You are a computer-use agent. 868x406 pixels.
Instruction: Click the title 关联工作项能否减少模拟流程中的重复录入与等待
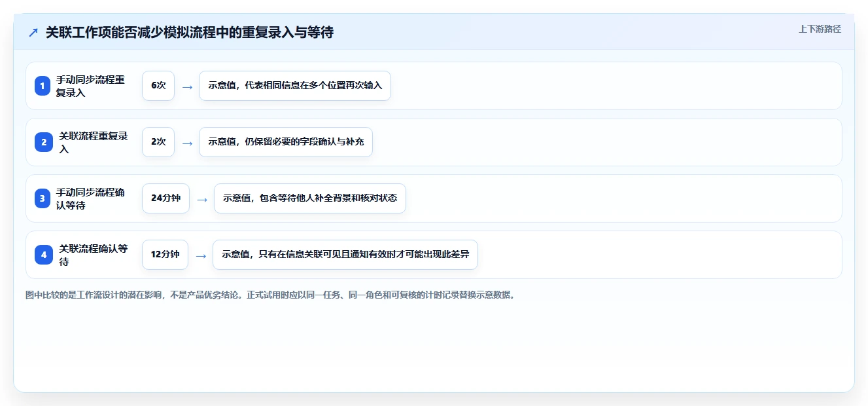click(x=190, y=32)
